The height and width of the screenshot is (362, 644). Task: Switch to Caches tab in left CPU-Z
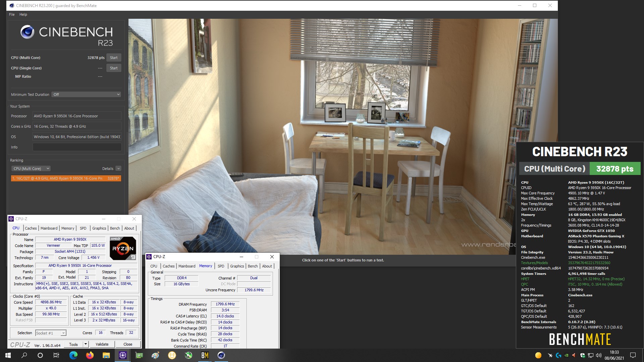pyautogui.click(x=31, y=228)
